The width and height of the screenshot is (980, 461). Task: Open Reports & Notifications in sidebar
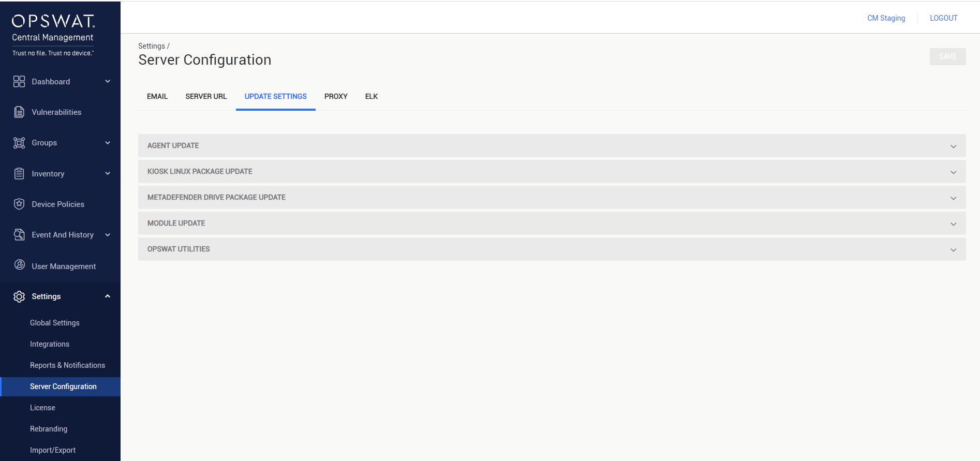tap(67, 365)
